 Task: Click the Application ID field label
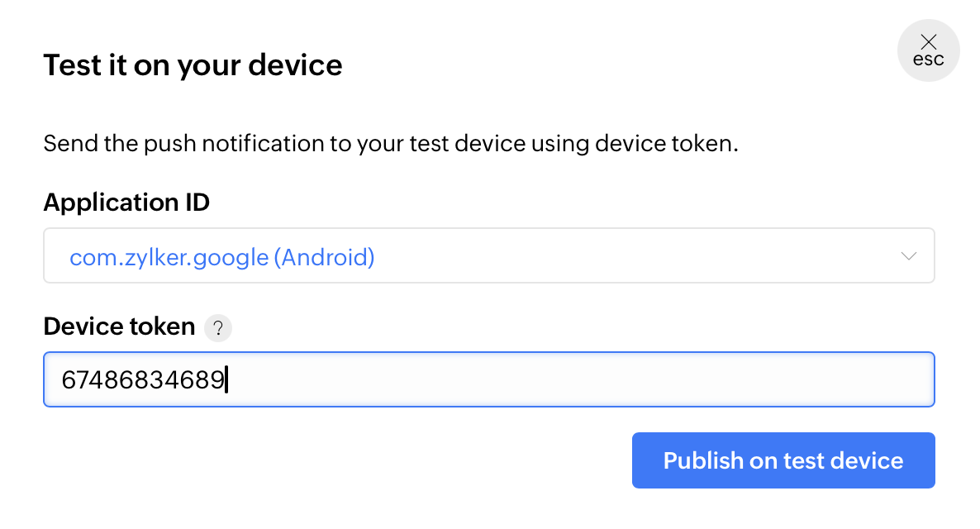[126, 202]
